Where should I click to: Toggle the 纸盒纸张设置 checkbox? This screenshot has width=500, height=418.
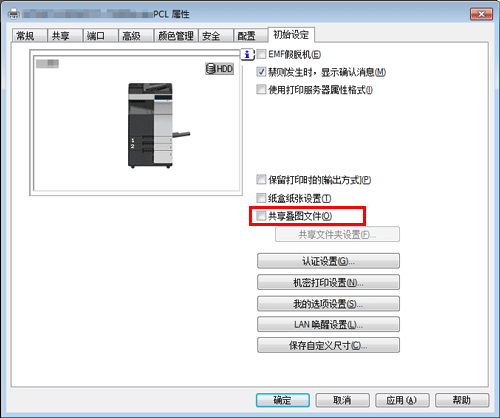(x=261, y=198)
